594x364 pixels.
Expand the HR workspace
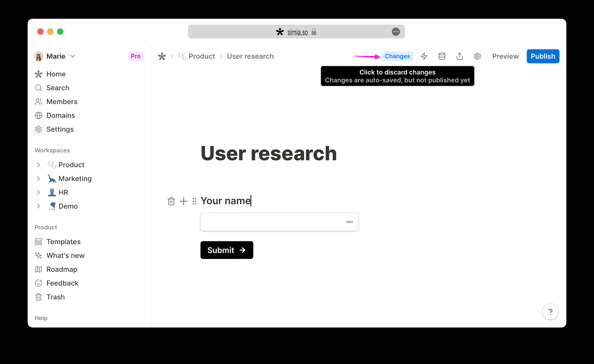38,192
